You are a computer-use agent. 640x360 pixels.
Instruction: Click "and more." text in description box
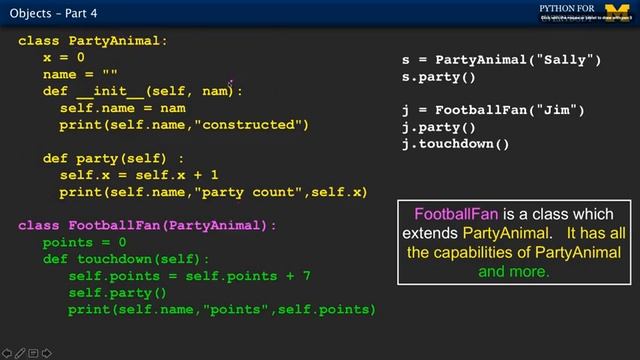514,271
